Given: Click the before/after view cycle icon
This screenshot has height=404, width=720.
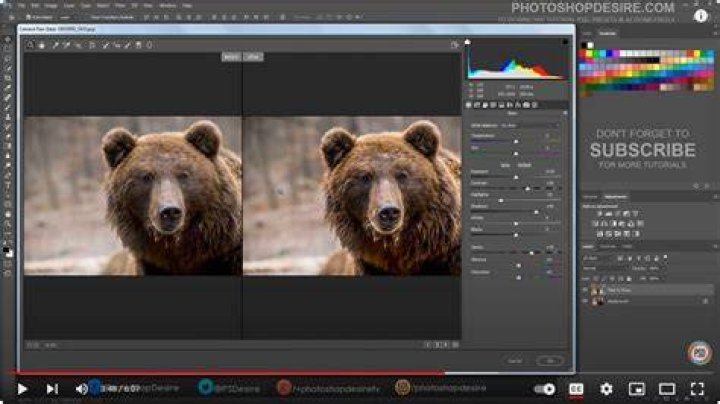Looking at the screenshot, I should [428, 344].
